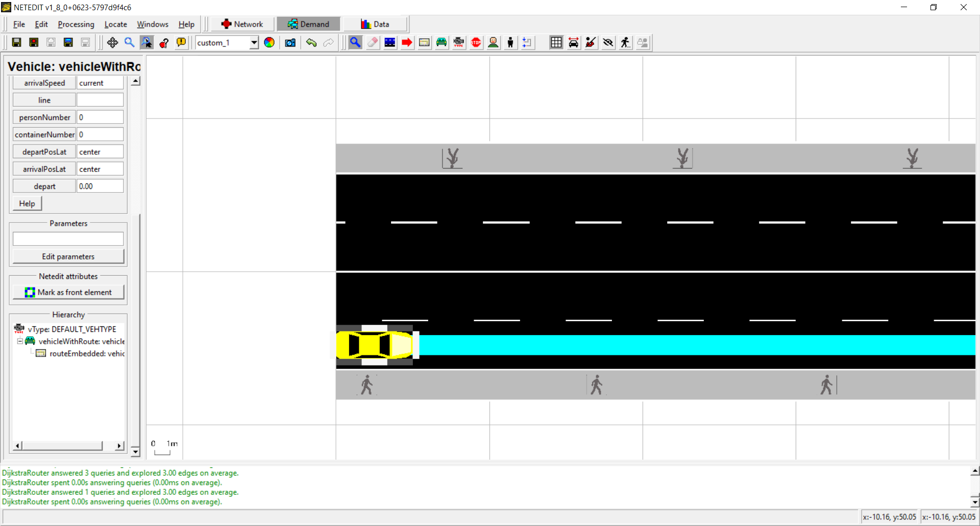Toggle the grid display
This screenshot has width=980, height=526.
(556, 43)
